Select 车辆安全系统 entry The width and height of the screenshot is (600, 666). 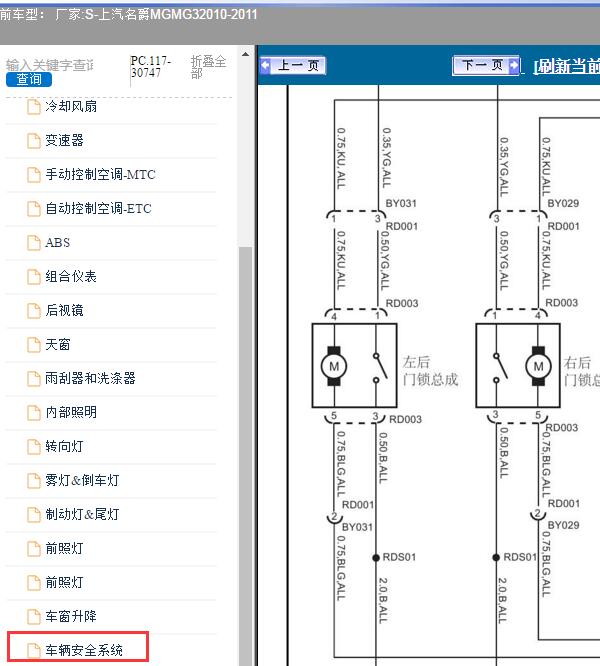[x=84, y=650]
